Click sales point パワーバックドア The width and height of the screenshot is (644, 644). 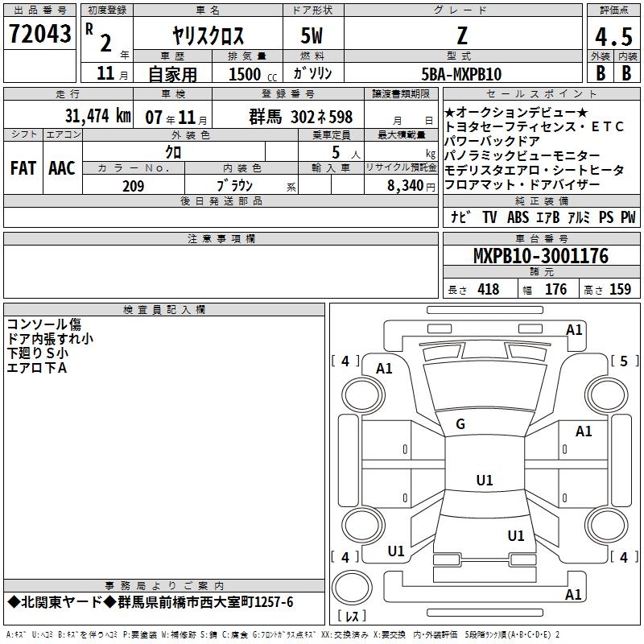[x=492, y=141]
